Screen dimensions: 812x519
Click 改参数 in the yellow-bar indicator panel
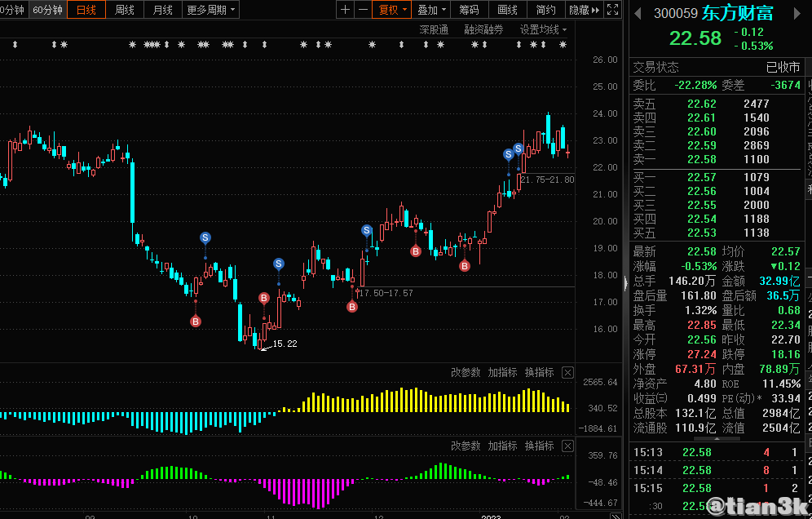(x=466, y=372)
